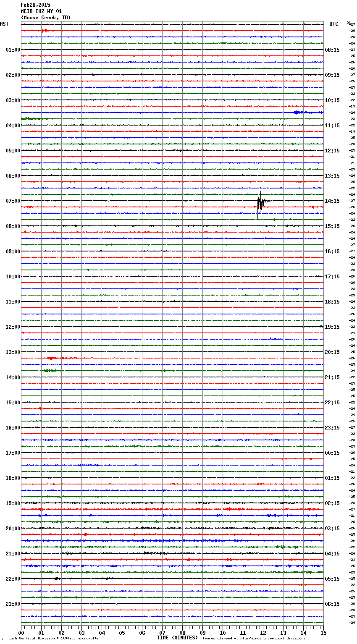Viewport: 357px width, 644px height.
Task: Click the '19:00' MST time label
Action: (x=13, y=503)
